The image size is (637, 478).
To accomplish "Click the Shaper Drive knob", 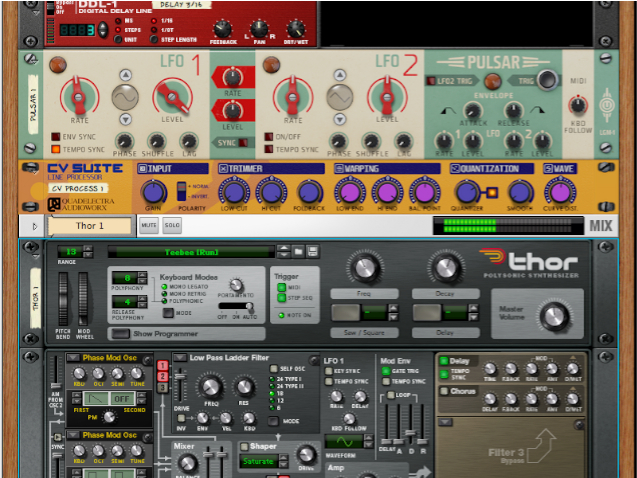I will (306, 456).
